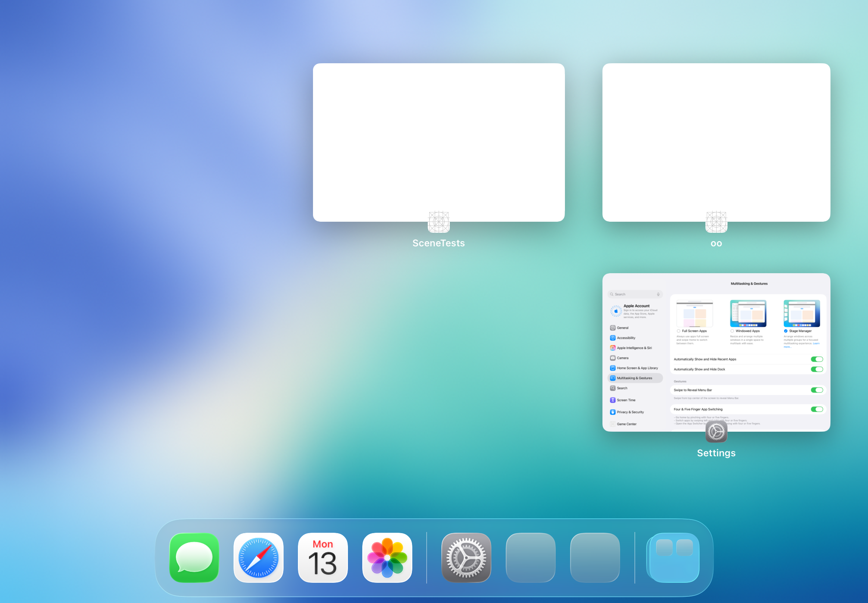
Task: Open the Photos app from the dock
Action: pyautogui.click(x=387, y=557)
